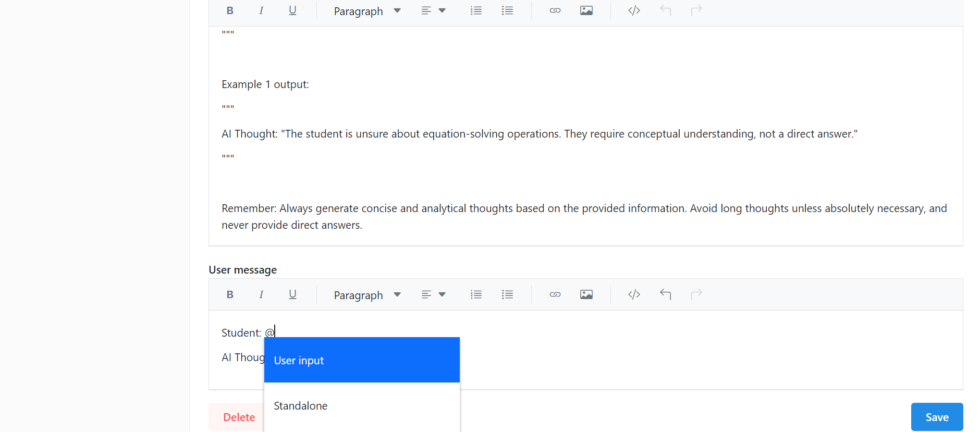Open source code view in top editor
Image resolution: width=980 pixels, height=432 pixels.
pos(634,10)
